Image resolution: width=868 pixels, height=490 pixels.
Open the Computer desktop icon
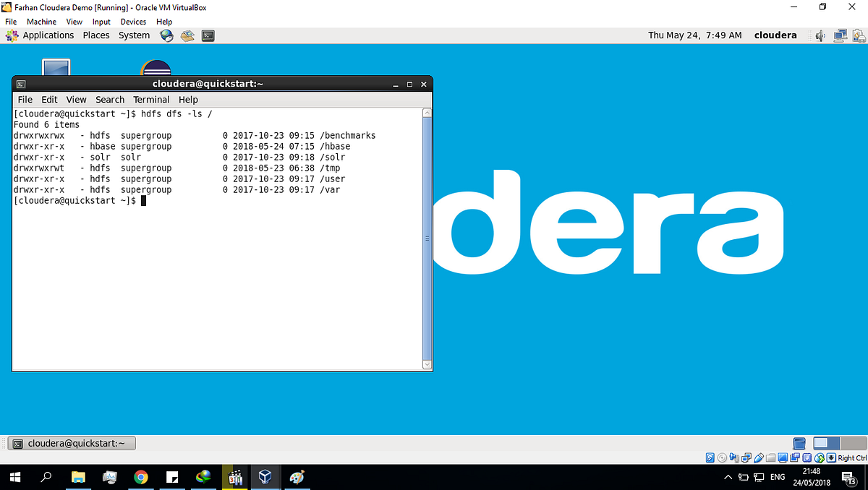(56, 68)
